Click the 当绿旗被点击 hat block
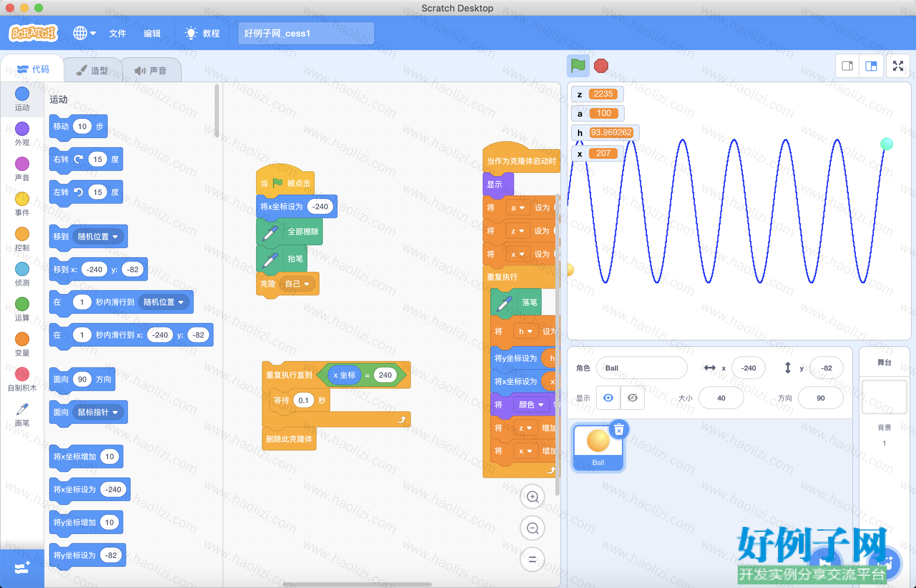This screenshot has height=588, width=916. pos(285,181)
